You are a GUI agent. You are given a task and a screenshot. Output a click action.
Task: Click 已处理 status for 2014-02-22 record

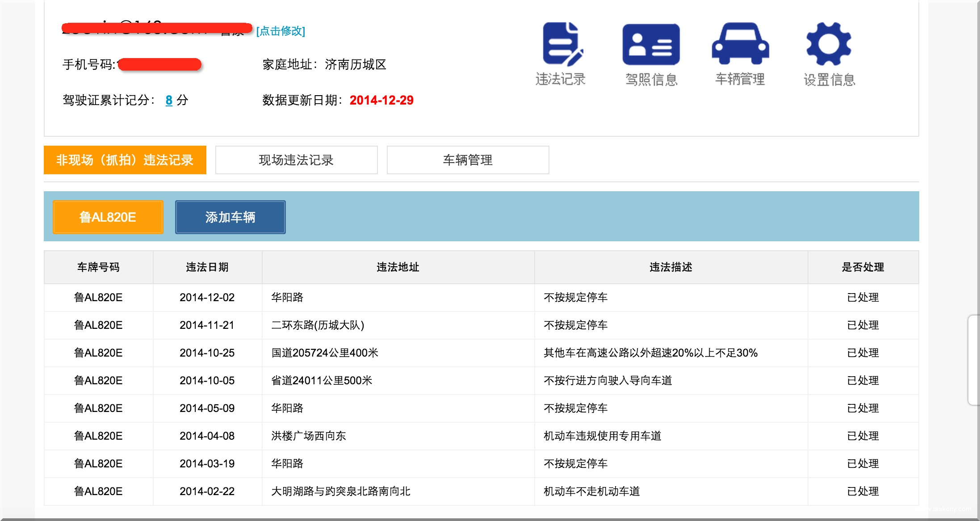[863, 492]
